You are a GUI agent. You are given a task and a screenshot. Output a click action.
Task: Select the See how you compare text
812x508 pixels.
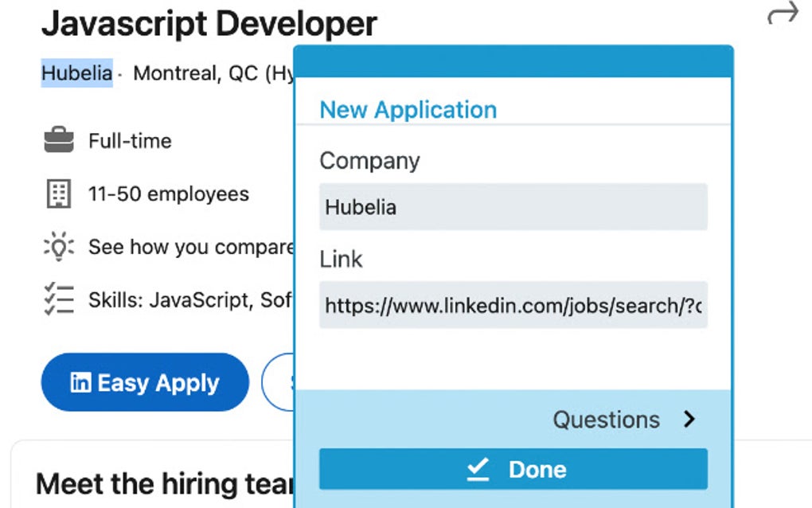(191, 247)
